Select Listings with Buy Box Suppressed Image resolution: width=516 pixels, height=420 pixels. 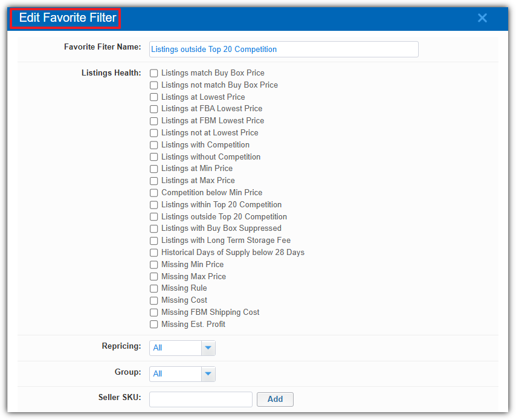153,229
